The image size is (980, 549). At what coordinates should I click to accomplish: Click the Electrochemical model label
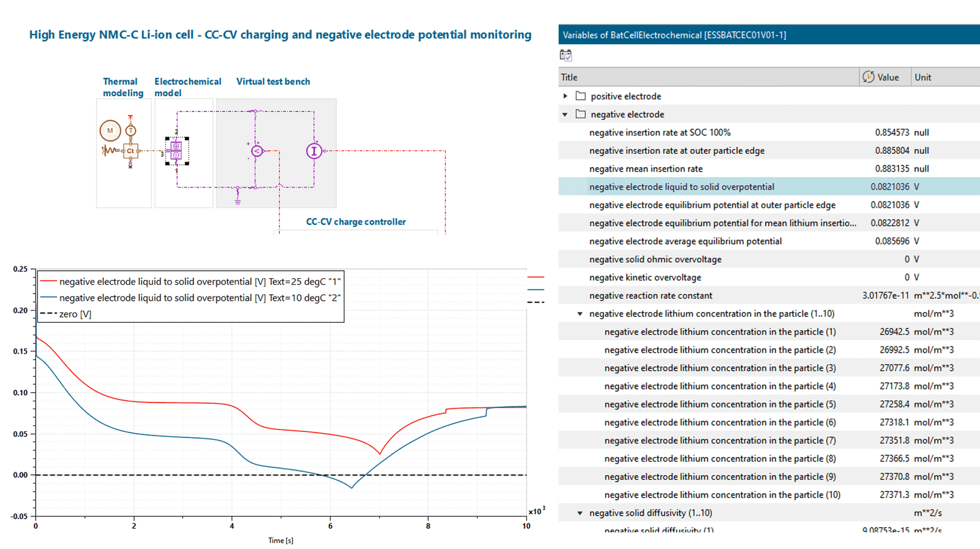pyautogui.click(x=187, y=87)
